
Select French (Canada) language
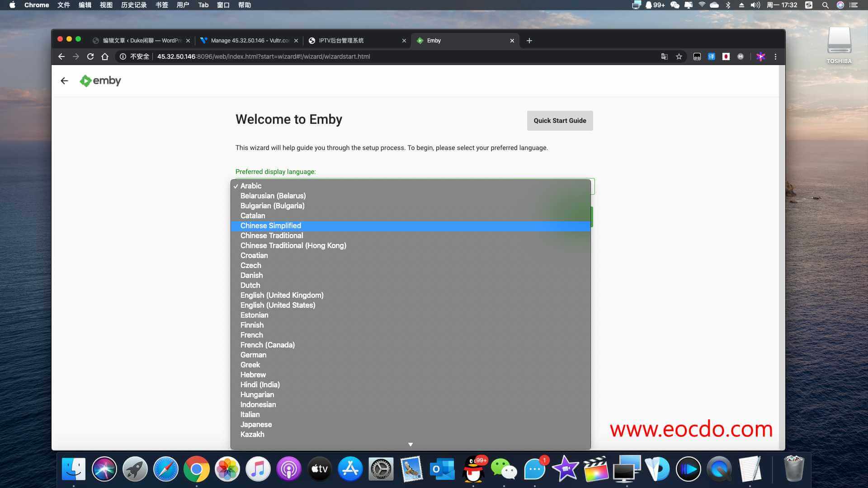[x=410, y=345]
